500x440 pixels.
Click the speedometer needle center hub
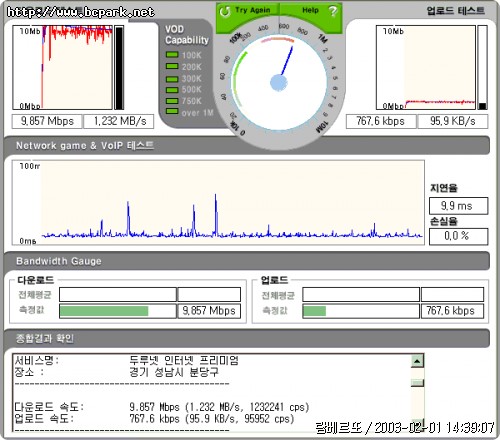tap(278, 83)
